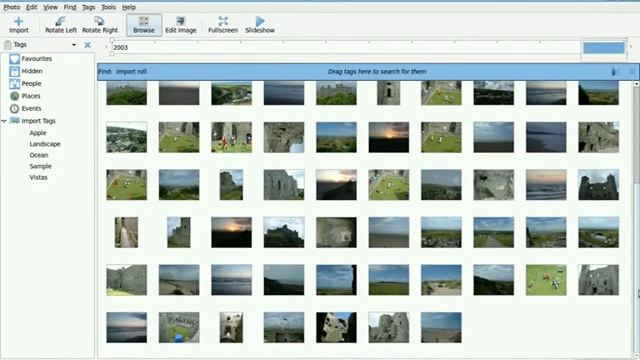Select the Landscape tag
This screenshot has height=360, width=640.
tap(45, 144)
